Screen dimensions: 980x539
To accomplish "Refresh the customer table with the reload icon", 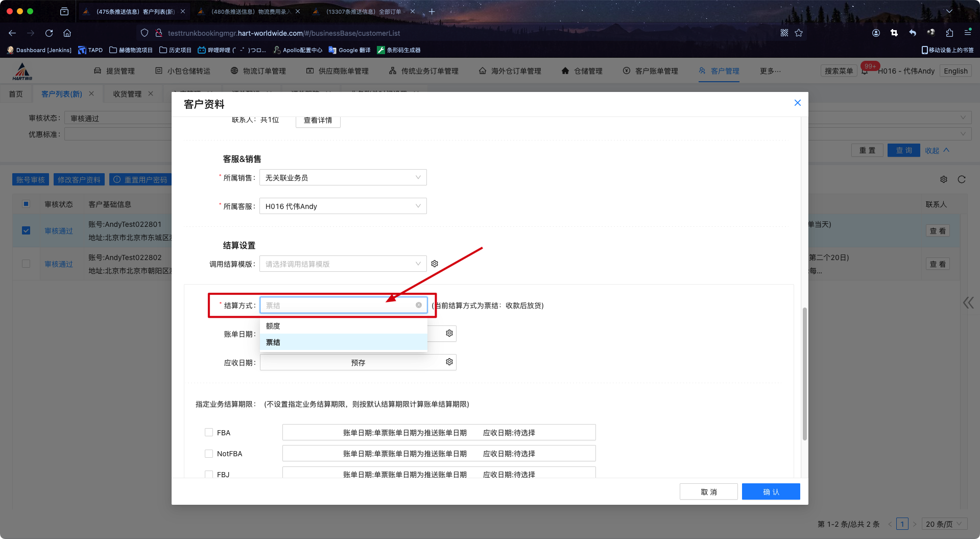I will coord(962,179).
